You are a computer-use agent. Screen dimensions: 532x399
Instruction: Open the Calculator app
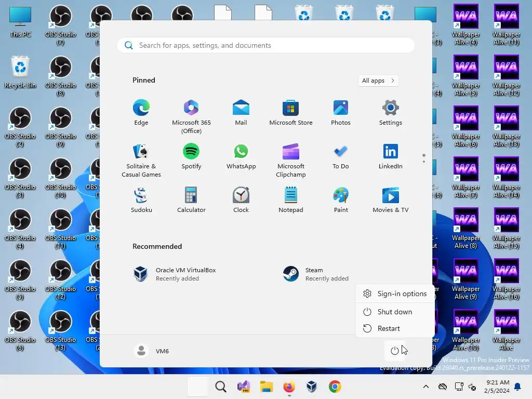(x=191, y=200)
